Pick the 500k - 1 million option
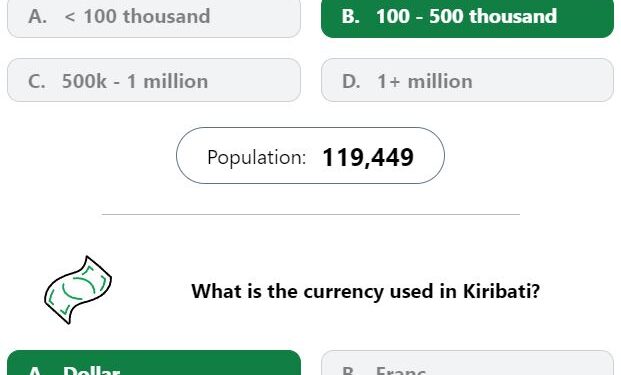This screenshot has height=375, width=621. 154,80
